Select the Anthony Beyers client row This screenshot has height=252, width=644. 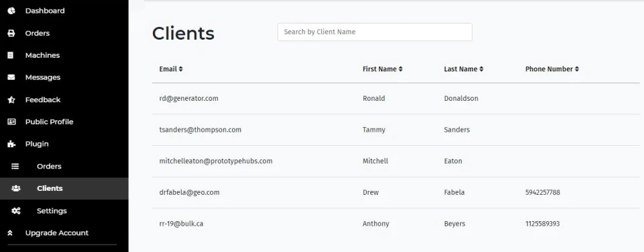tap(396, 224)
